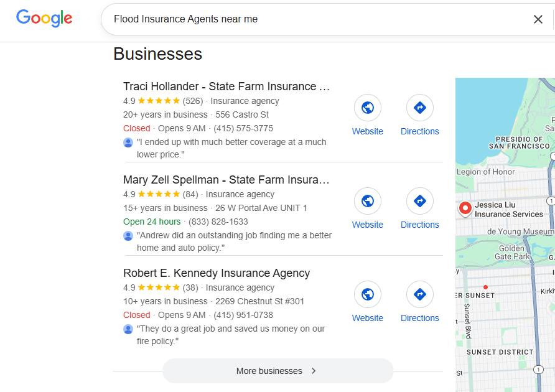Open Robert E. Kennedy Insurance Agency listing
Viewport: 555px width, 392px height.
pos(217,273)
